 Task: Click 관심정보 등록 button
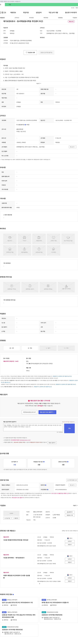tap(30, 53)
